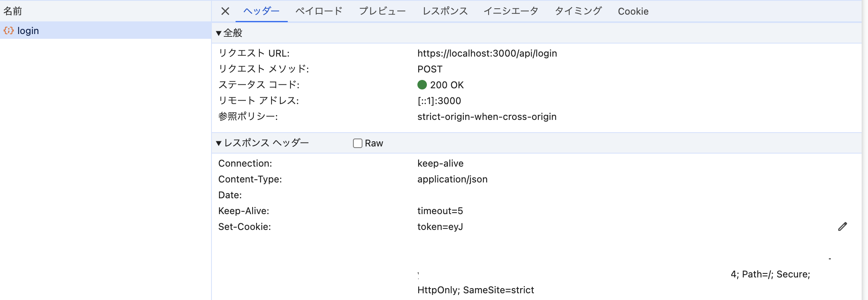868x300 pixels.
Task: Close the request details panel
Action: [x=225, y=11]
